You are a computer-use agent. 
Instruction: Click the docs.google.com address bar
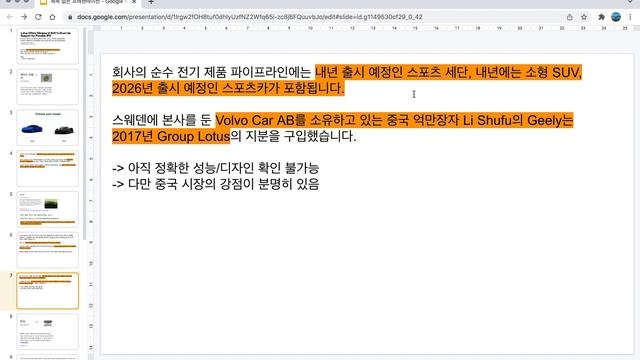click(249, 17)
